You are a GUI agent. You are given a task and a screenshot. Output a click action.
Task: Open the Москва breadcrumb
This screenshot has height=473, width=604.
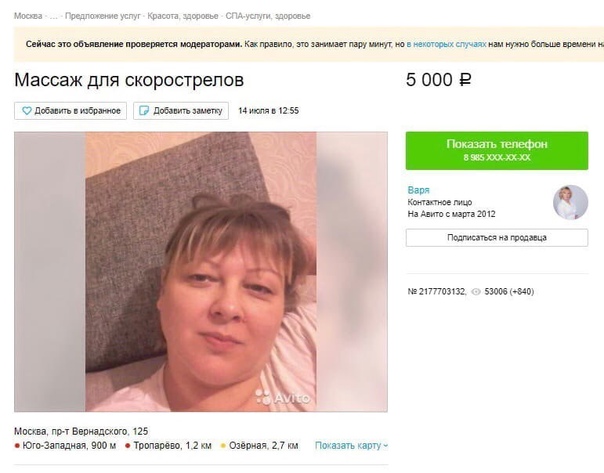(28, 16)
